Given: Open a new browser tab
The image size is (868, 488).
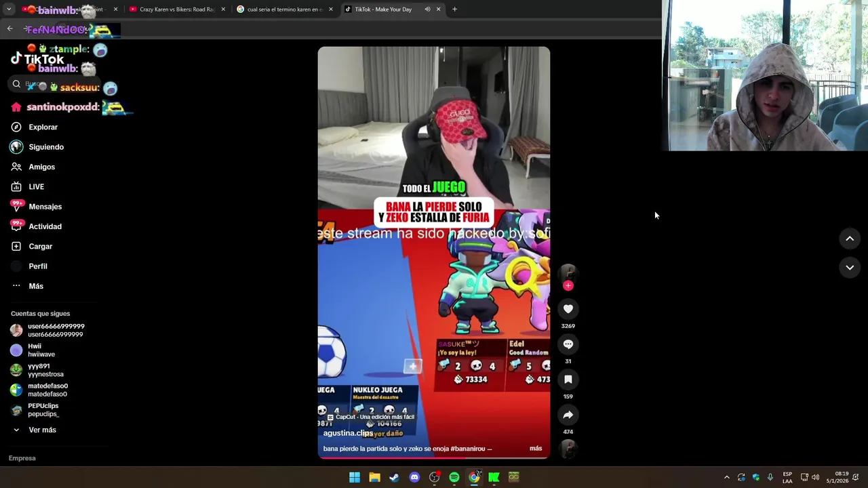Looking at the screenshot, I should (x=454, y=9).
